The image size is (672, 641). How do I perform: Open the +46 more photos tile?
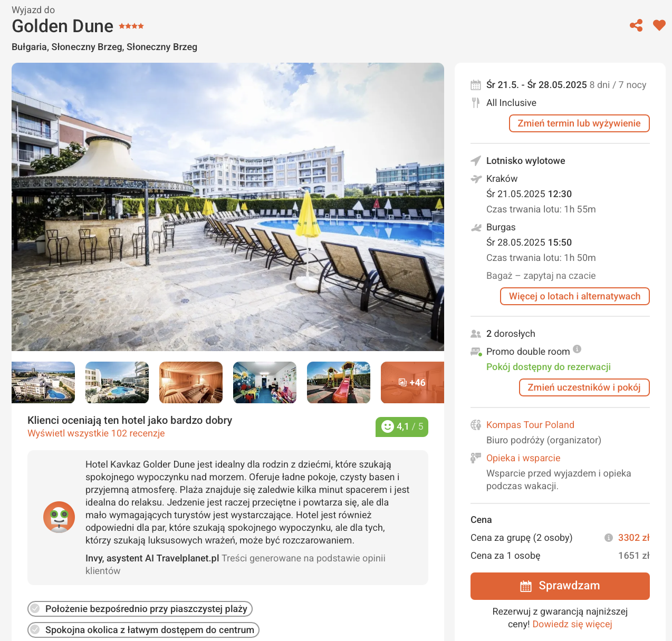412,382
